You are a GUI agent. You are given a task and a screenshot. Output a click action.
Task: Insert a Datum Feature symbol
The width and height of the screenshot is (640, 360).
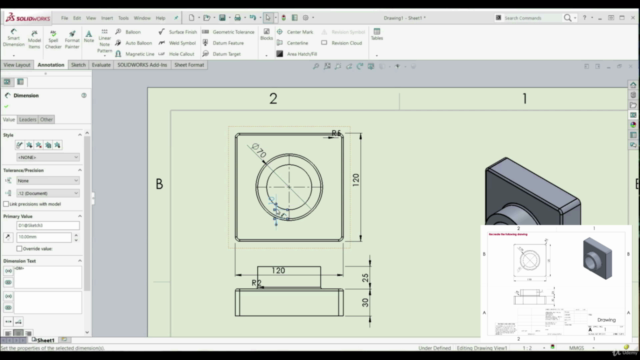(x=223, y=43)
